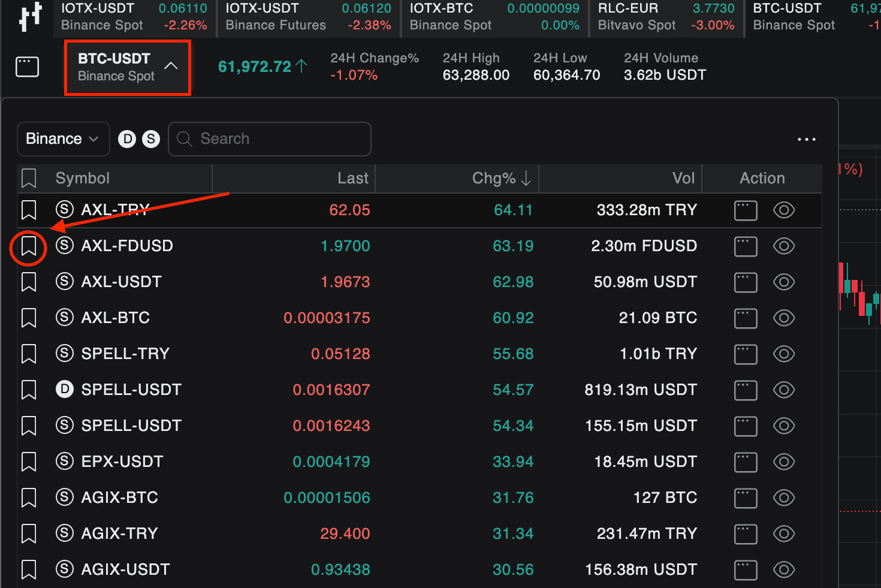The width and height of the screenshot is (881, 588).
Task: Open AGIX-TRY in chart window icon
Action: pyautogui.click(x=746, y=535)
